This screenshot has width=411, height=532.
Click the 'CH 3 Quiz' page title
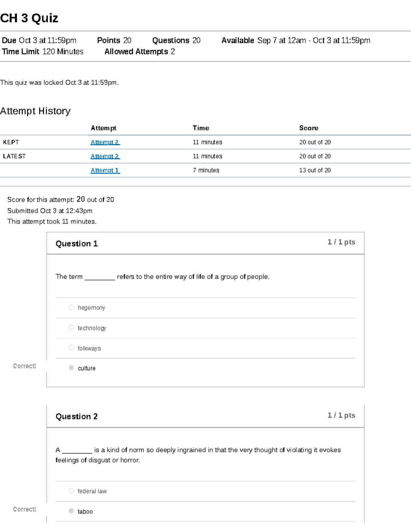tap(29, 18)
